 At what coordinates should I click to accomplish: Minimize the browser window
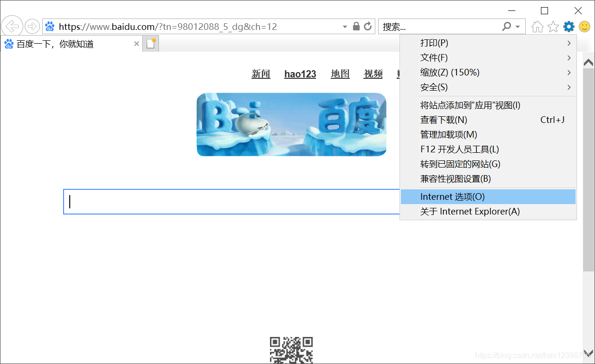click(x=511, y=10)
